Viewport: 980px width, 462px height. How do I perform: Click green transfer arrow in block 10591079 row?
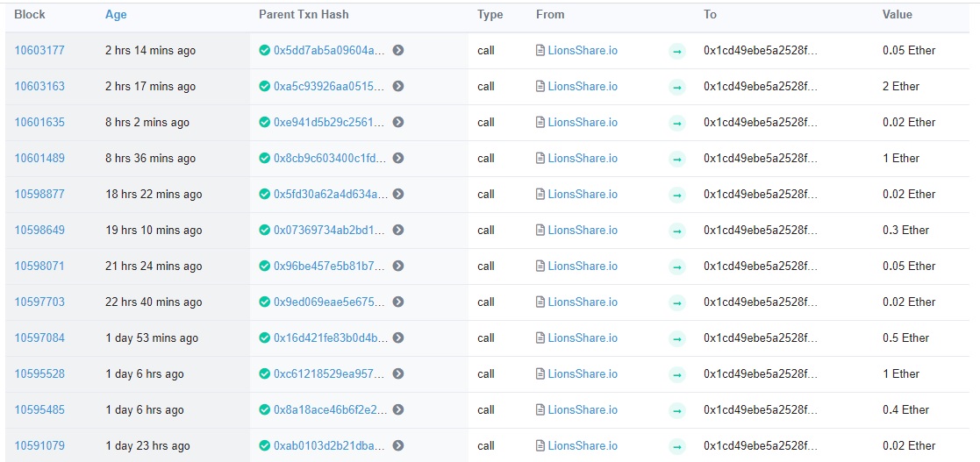(x=676, y=446)
